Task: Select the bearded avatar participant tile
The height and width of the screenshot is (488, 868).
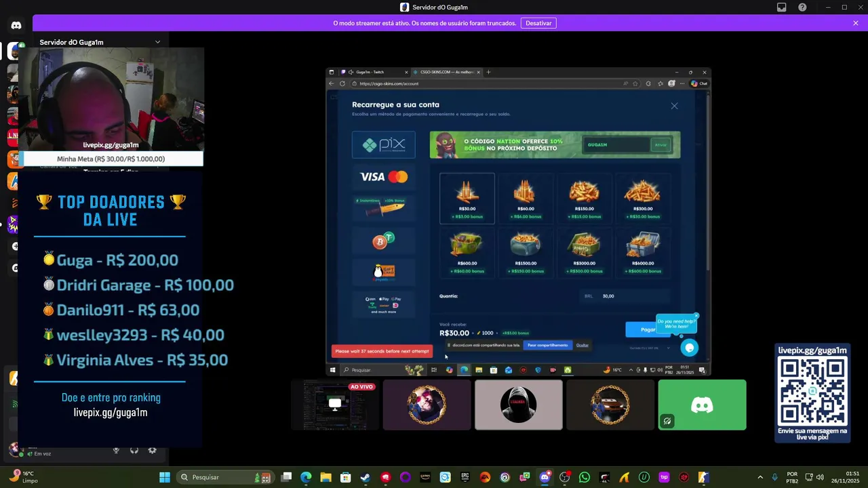Action: (x=427, y=405)
